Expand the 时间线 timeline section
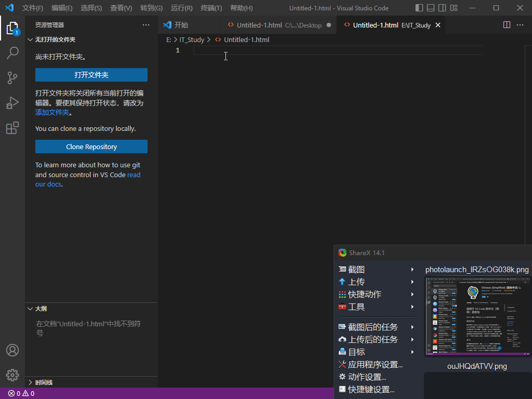Image resolution: width=532 pixels, height=399 pixels. (x=91, y=382)
